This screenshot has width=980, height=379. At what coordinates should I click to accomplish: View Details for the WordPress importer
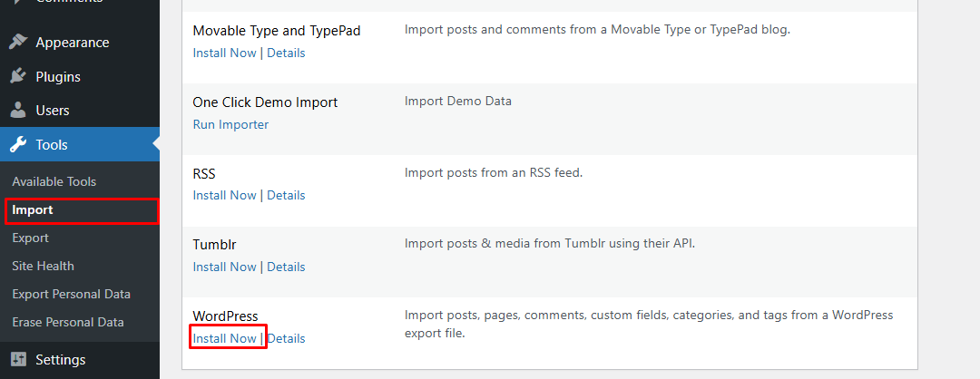point(286,338)
